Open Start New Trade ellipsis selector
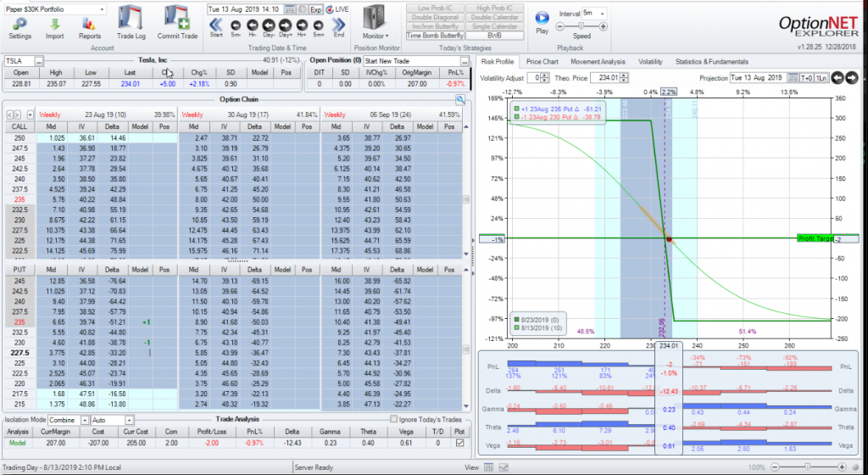 tap(465, 61)
